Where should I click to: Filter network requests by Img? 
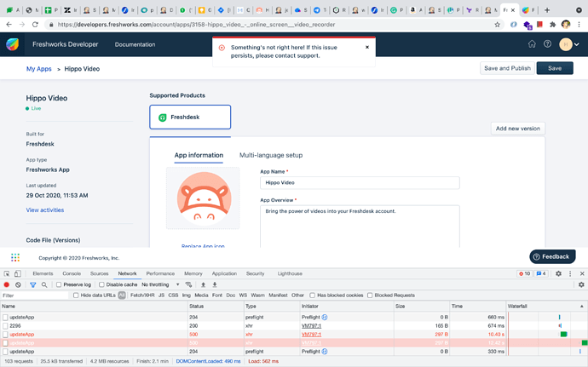click(x=187, y=295)
